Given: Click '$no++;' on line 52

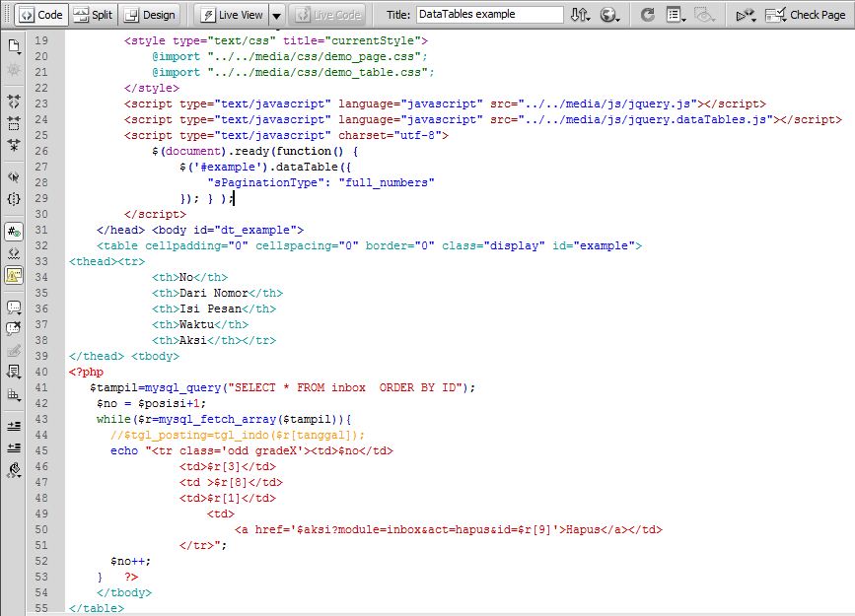Looking at the screenshot, I should (x=131, y=561).
